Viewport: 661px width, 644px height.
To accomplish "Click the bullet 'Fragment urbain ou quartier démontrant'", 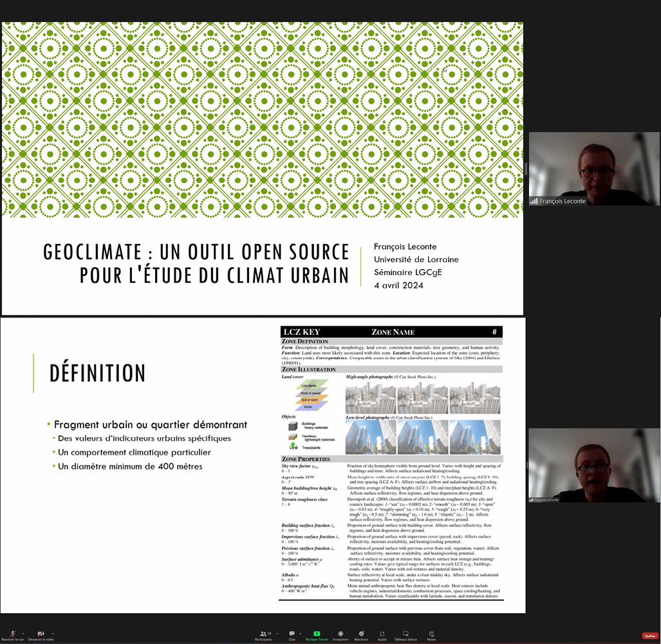I will pyautogui.click(x=151, y=424).
